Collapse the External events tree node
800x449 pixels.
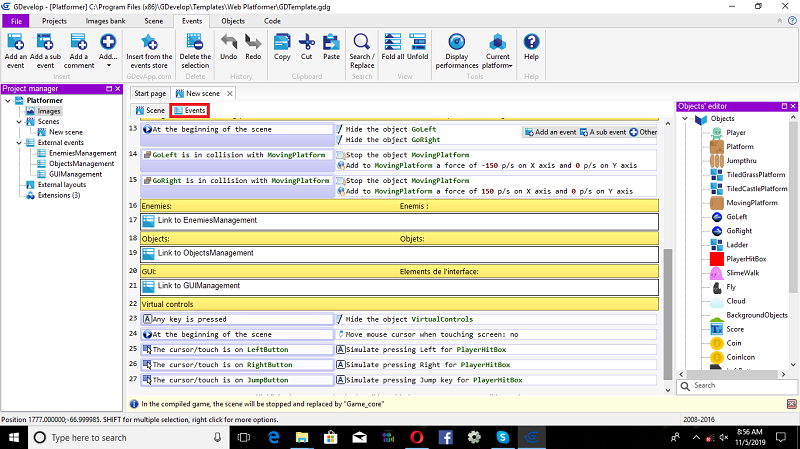point(17,143)
